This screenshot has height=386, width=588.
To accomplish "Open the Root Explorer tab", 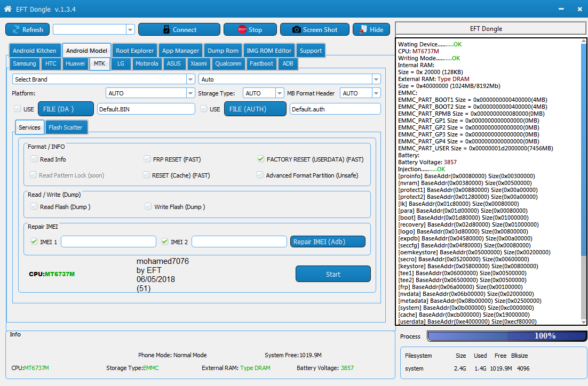I will click(134, 51).
